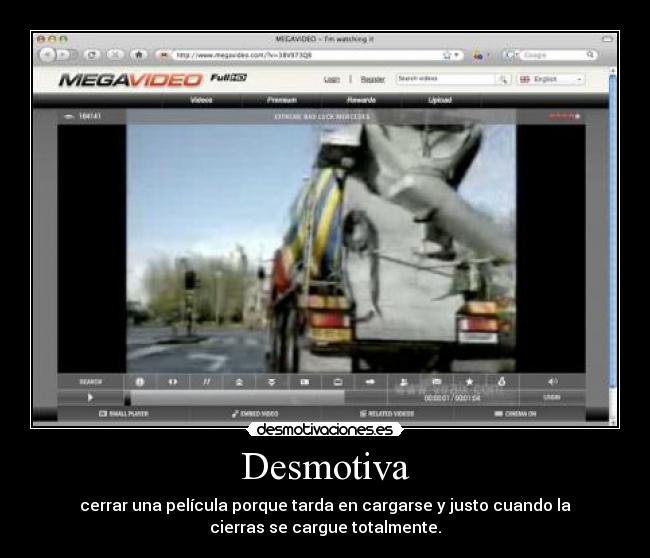Click the video progress seek bar
This screenshot has width=650, height=558.
click(x=257, y=398)
